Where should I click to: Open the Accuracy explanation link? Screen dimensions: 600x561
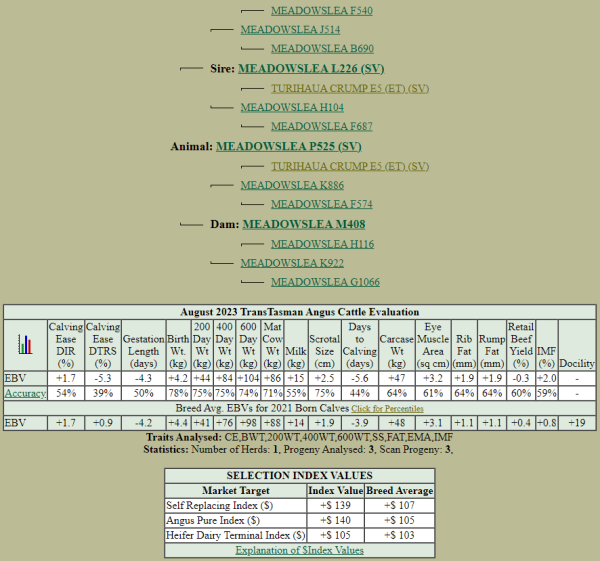click(x=25, y=393)
